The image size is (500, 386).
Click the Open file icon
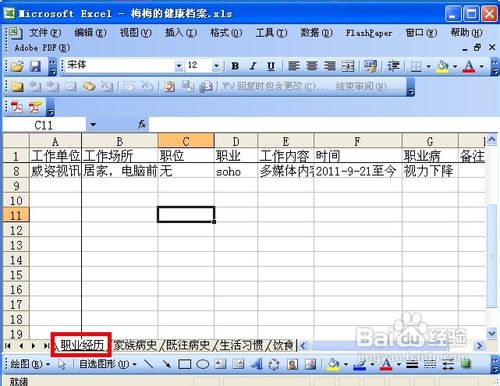tap(17, 66)
